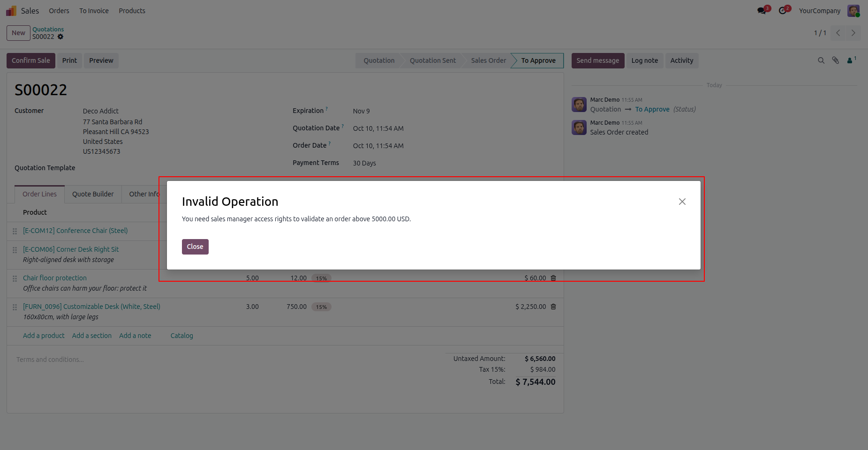Open the Sales app home icon
The width and height of the screenshot is (868, 450).
tap(11, 11)
